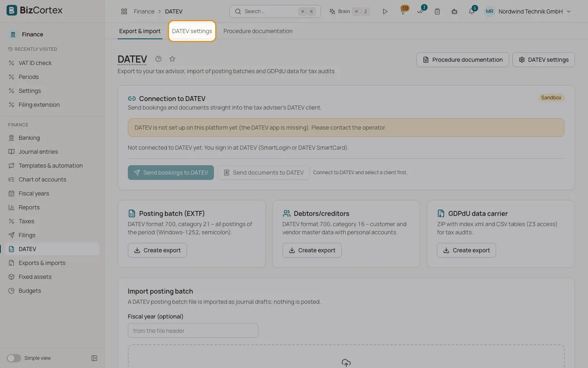Toggle the Simple view switch
588x368 pixels.
(x=13, y=358)
